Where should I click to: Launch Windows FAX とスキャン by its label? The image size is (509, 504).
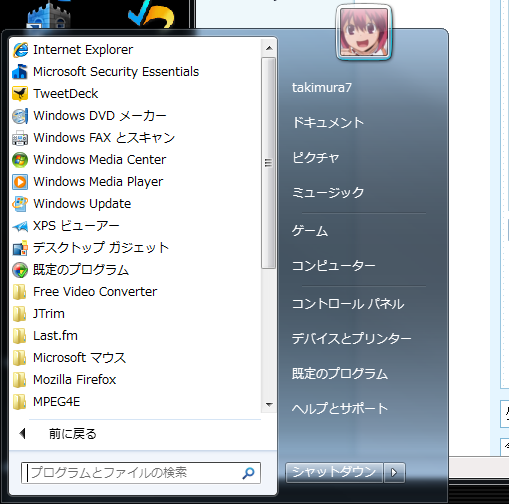pyautogui.click(x=104, y=138)
